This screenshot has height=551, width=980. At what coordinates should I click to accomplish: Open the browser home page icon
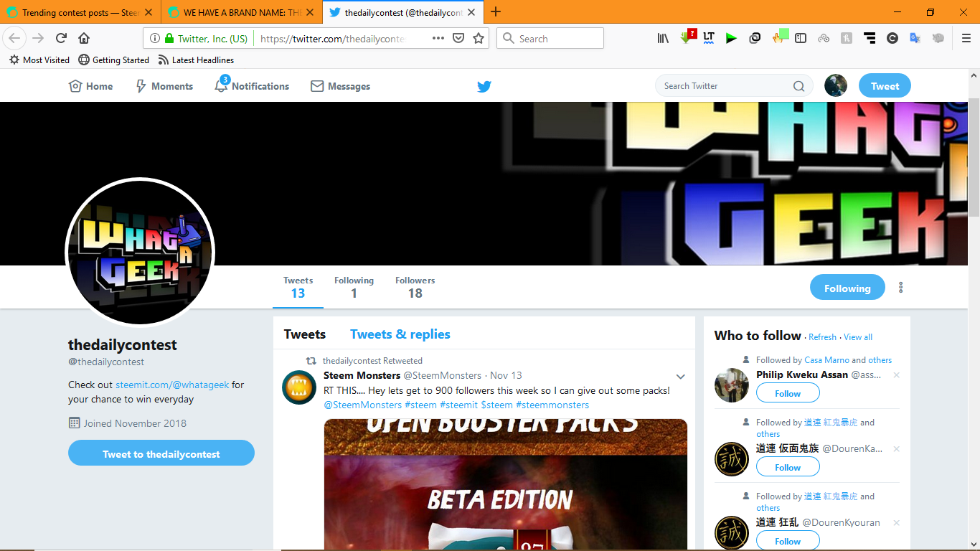click(84, 39)
